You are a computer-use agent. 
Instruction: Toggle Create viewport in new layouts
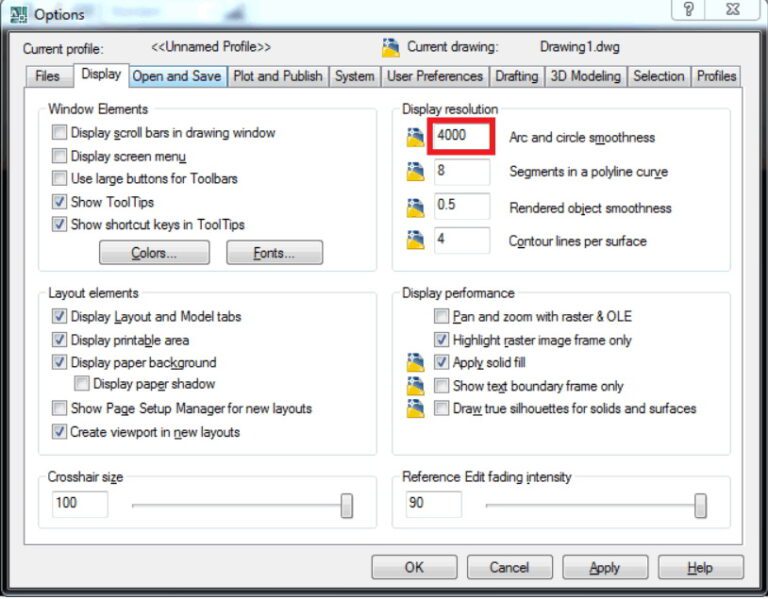click(x=59, y=431)
